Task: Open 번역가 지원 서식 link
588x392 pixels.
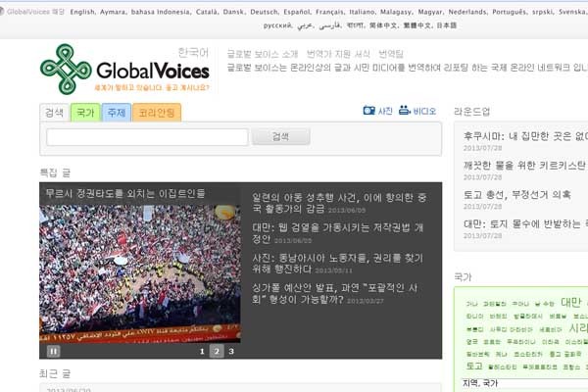Action: tap(338, 54)
